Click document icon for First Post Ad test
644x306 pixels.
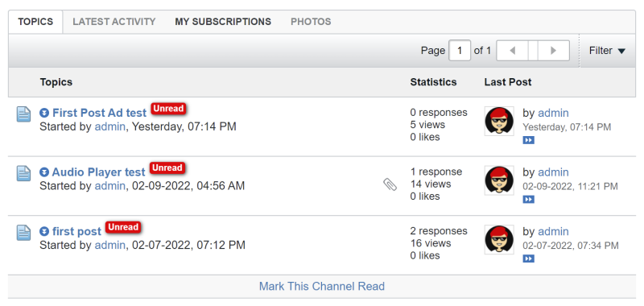pos(24,114)
